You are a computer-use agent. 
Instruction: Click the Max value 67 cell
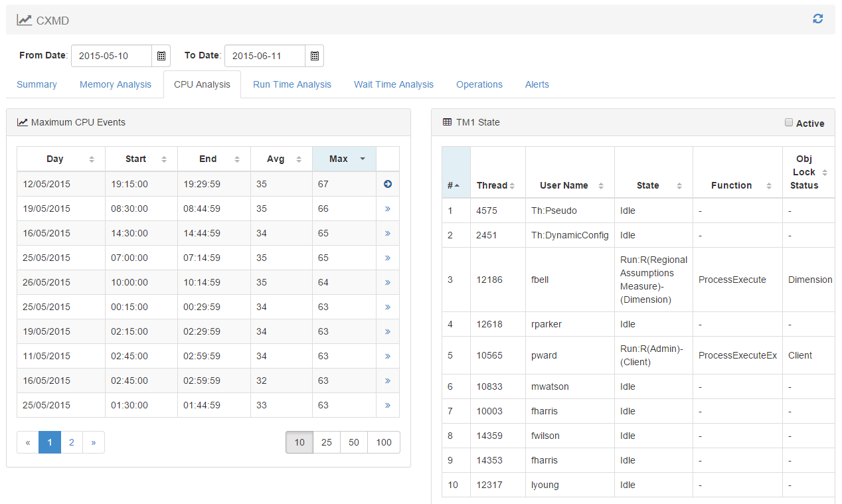(344, 184)
